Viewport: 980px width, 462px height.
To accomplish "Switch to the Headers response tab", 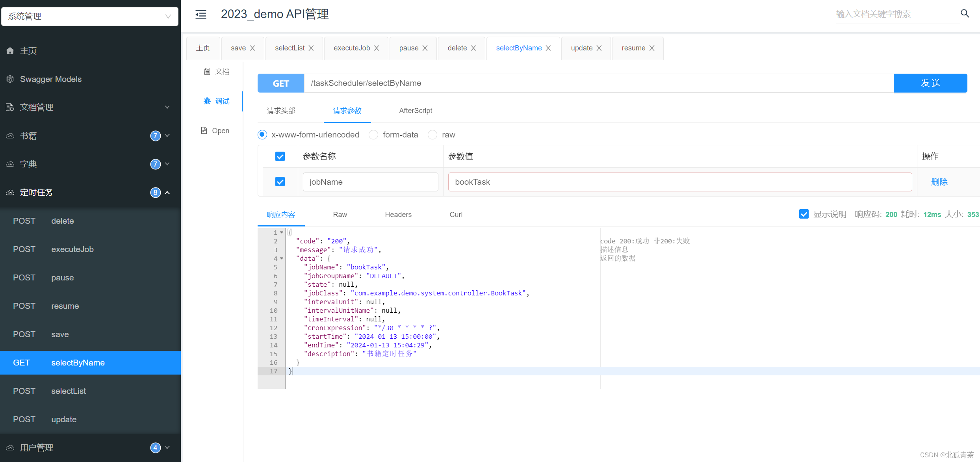I will [x=398, y=215].
